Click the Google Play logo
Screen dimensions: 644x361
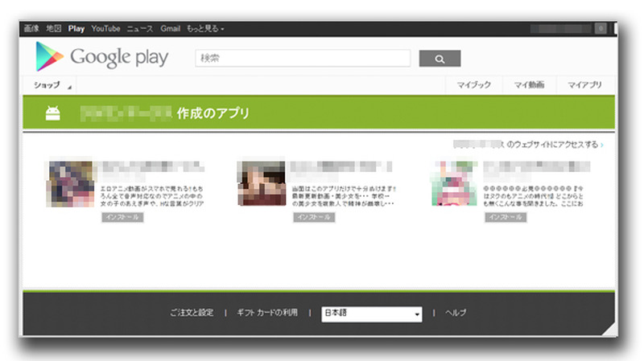tap(101, 57)
